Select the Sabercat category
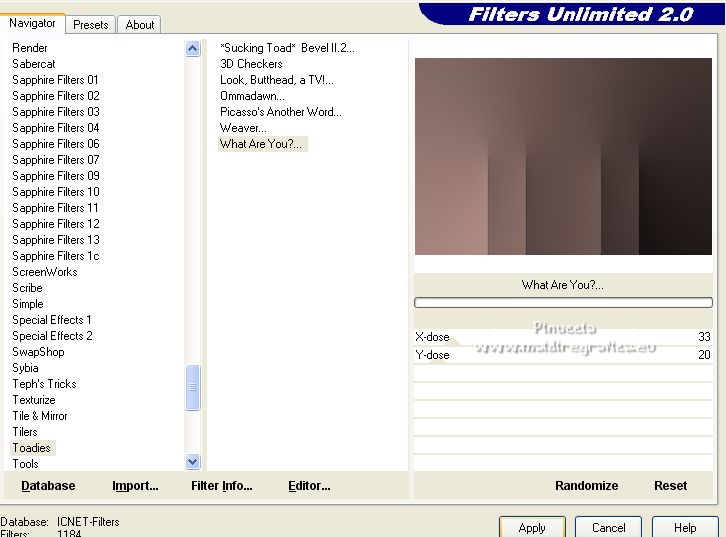 coord(34,64)
